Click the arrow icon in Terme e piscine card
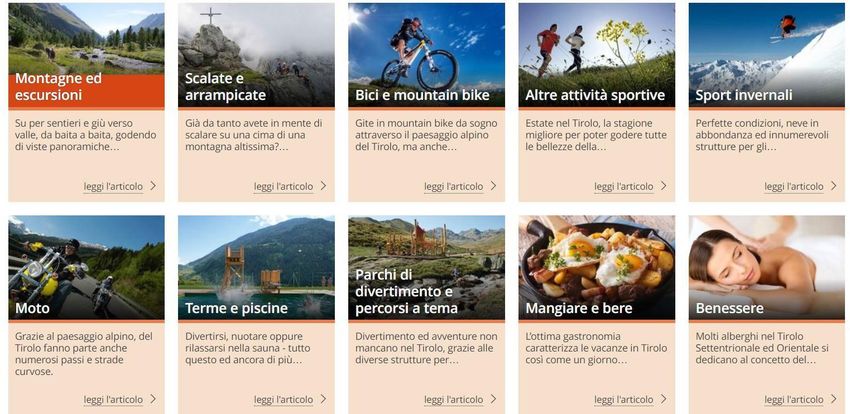The image size is (850, 414). (x=323, y=399)
